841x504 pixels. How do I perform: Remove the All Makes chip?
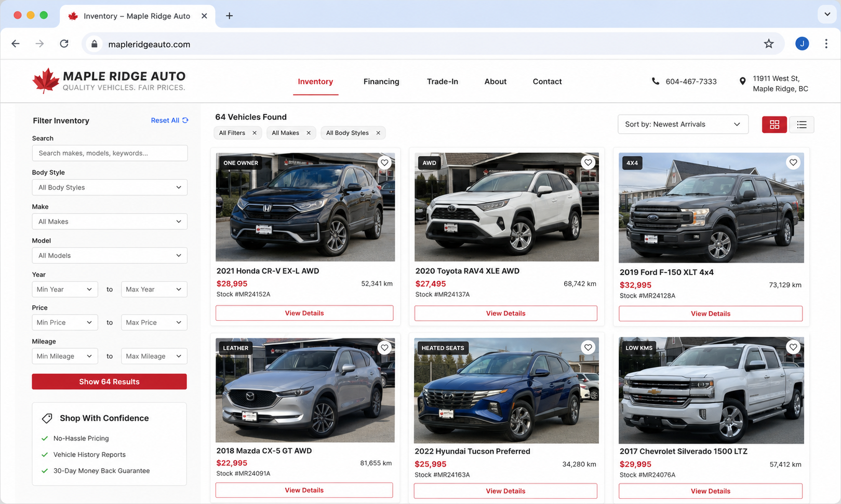pyautogui.click(x=309, y=133)
